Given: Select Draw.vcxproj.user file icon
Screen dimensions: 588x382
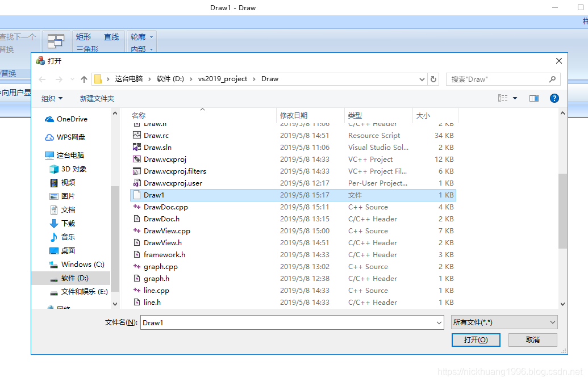Looking at the screenshot, I should 137,183.
